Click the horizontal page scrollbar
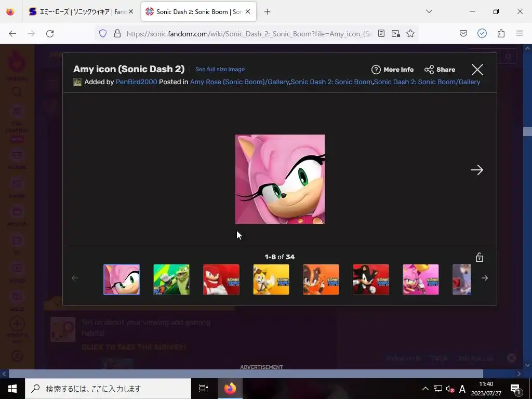Viewport: 532px width, 399px height. point(246,374)
